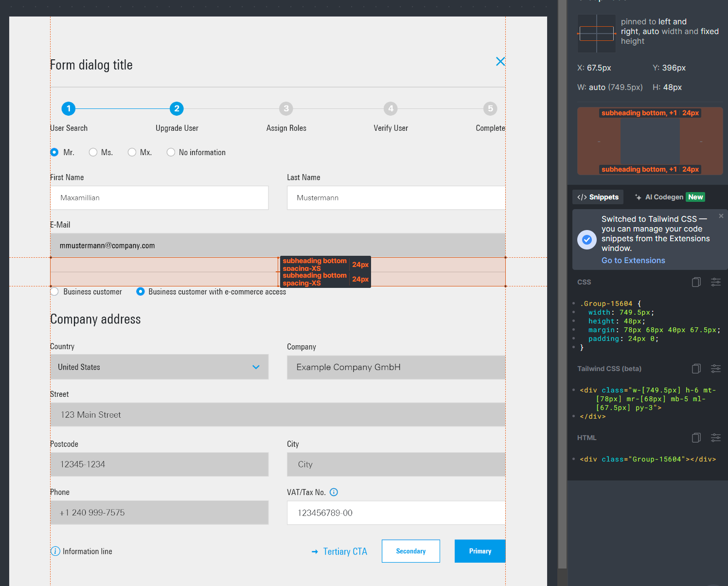Click the City input field
Image resolution: width=728 pixels, height=586 pixels.
(x=396, y=464)
